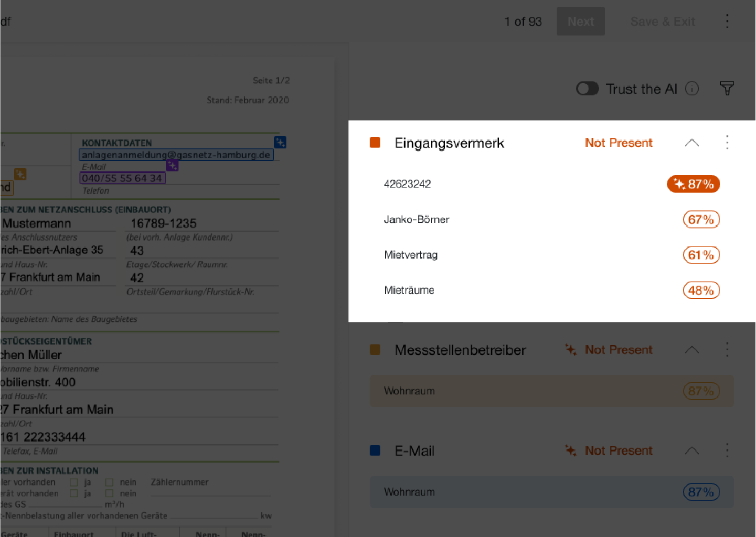Collapse the E-Mail field
This screenshot has width=756, height=537.
[x=692, y=450]
